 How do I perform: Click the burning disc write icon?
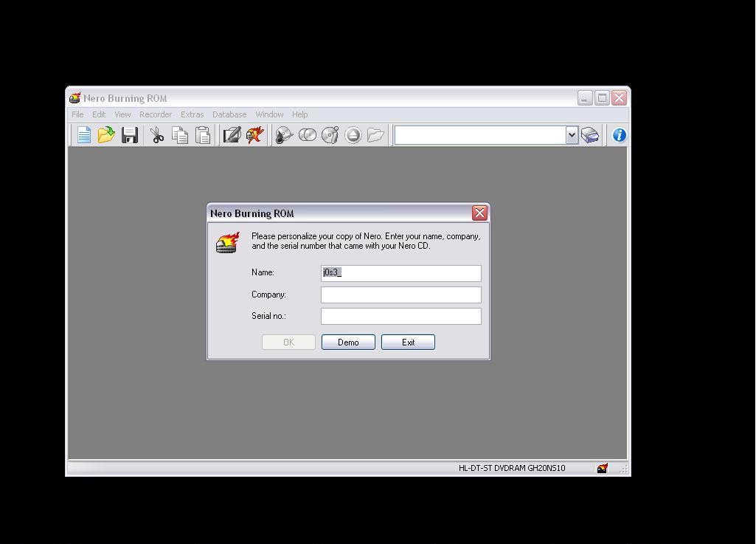(x=255, y=135)
